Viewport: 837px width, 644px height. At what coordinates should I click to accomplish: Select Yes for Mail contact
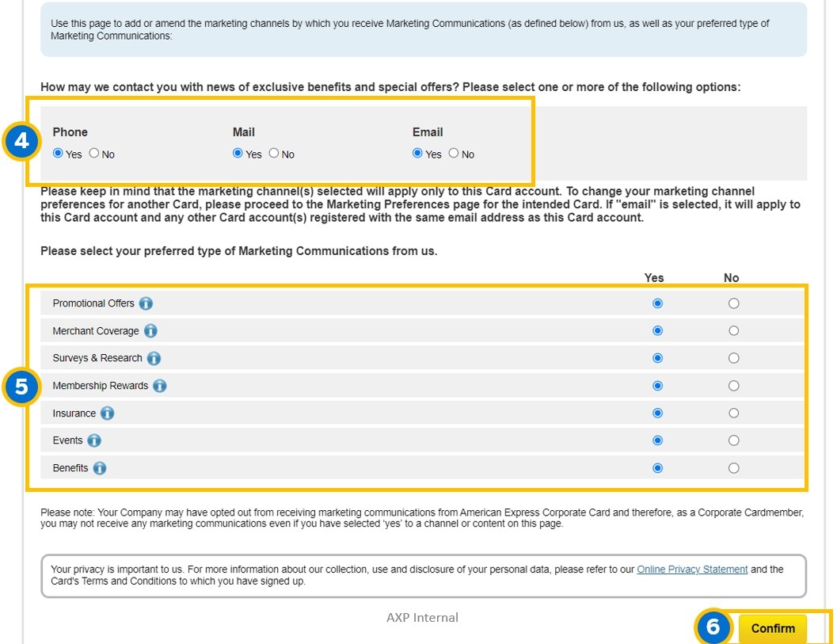(x=236, y=154)
